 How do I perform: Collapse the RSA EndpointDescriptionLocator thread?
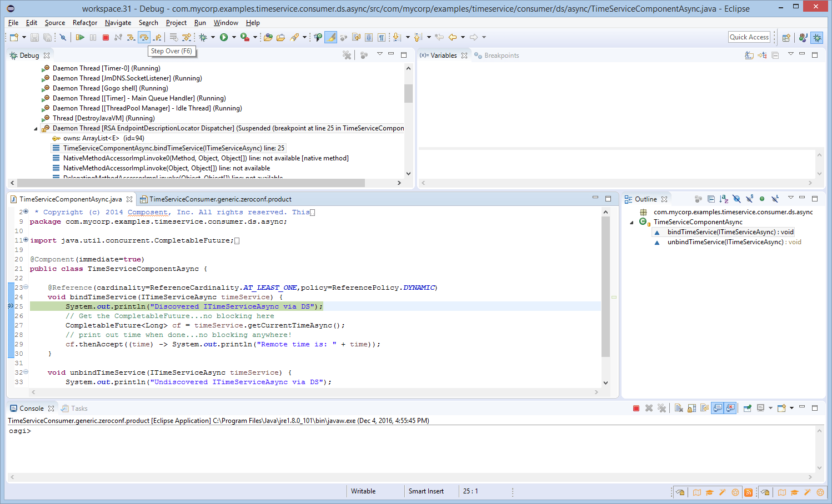point(36,128)
